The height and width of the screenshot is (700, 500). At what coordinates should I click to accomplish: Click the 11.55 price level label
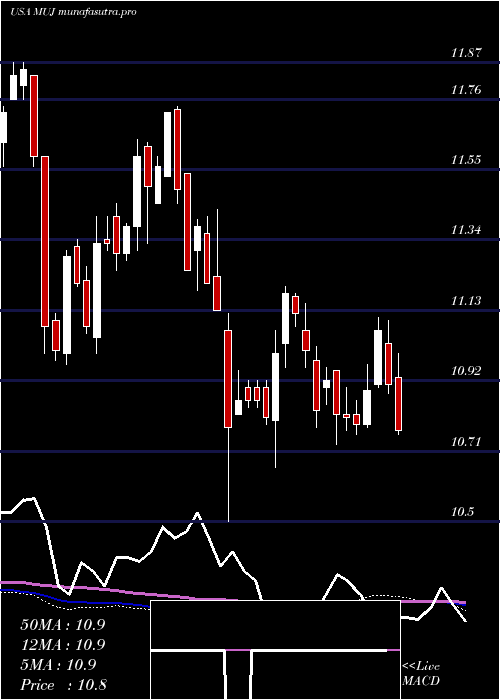click(466, 160)
